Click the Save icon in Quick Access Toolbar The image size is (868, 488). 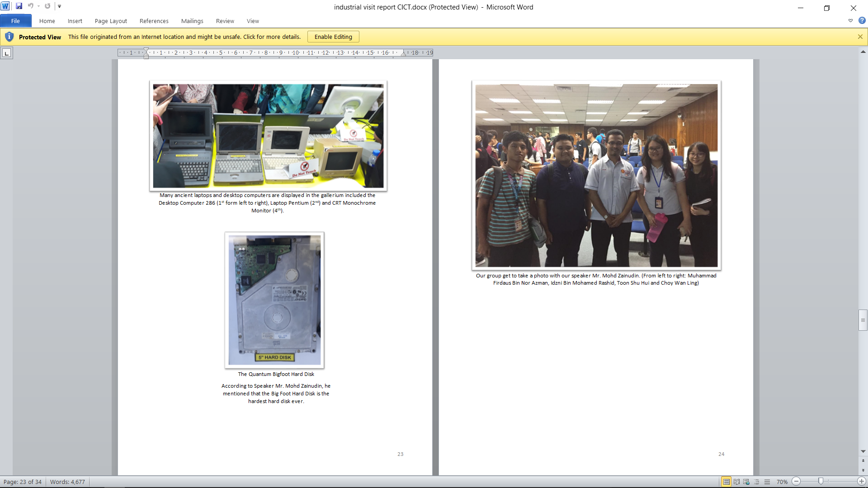tap(19, 6)
